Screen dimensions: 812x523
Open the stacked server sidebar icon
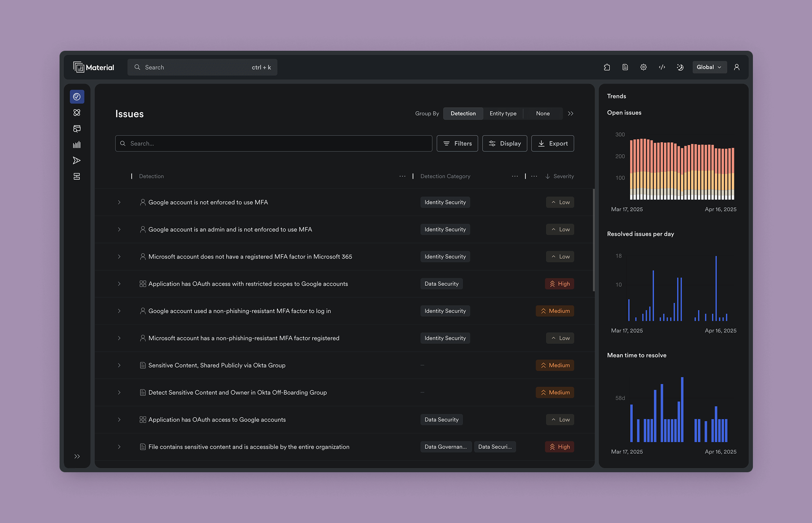pyautogui.click(x=77, y=176)
